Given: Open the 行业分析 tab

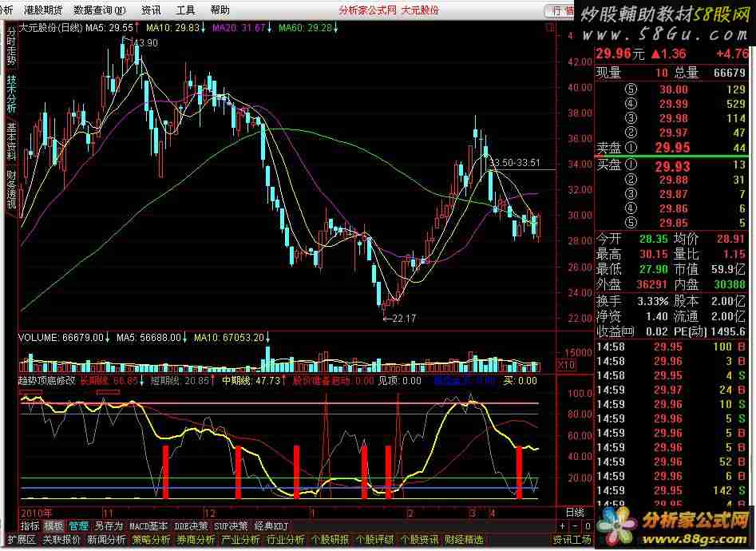Looking at the screenshot, I should pos(286,539).
